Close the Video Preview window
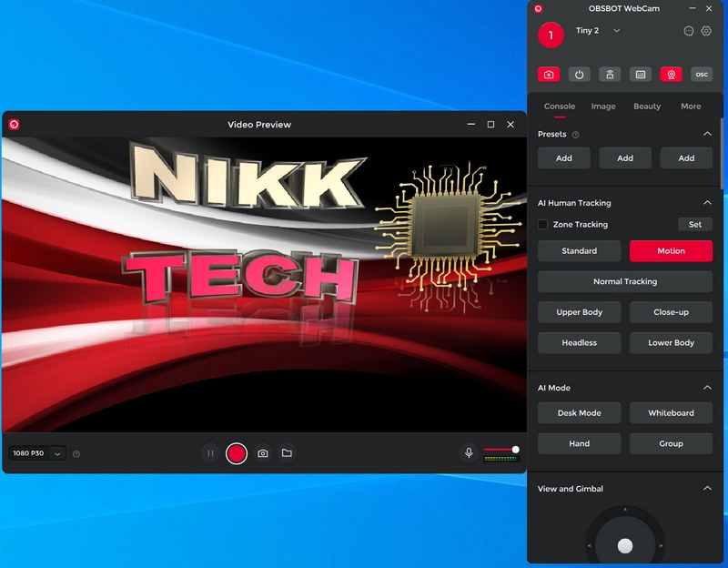The width and height of the screenshot is (728, 568). [511, 125]
